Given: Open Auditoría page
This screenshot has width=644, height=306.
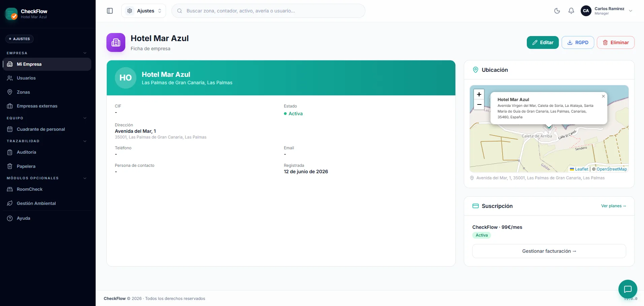Looking at the screenshot, I should pos(47,152).
